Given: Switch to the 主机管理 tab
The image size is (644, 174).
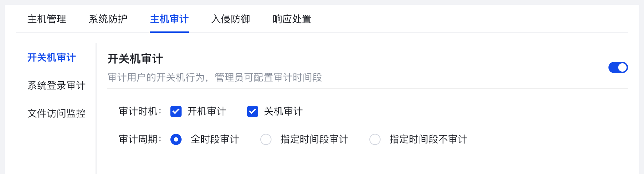Looking at the screenshot, I should pos(47,19).
